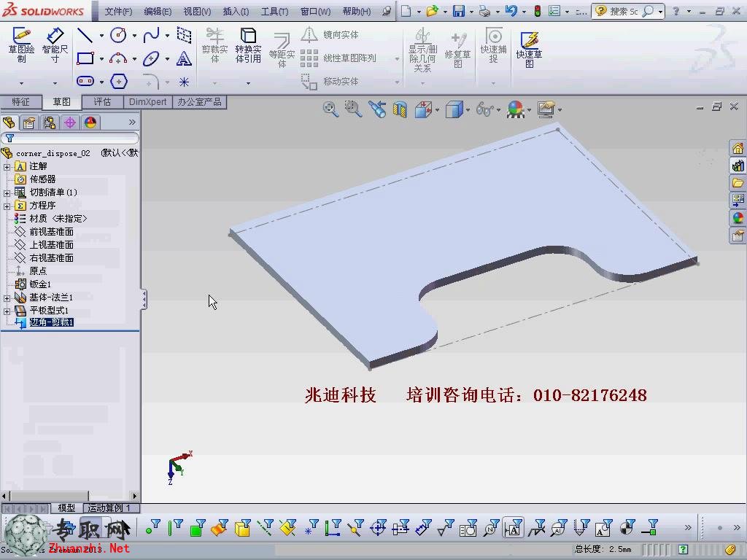747x560 pixels.
Task: Click the Save icon in the title toolbar
Action: [459, 11]
